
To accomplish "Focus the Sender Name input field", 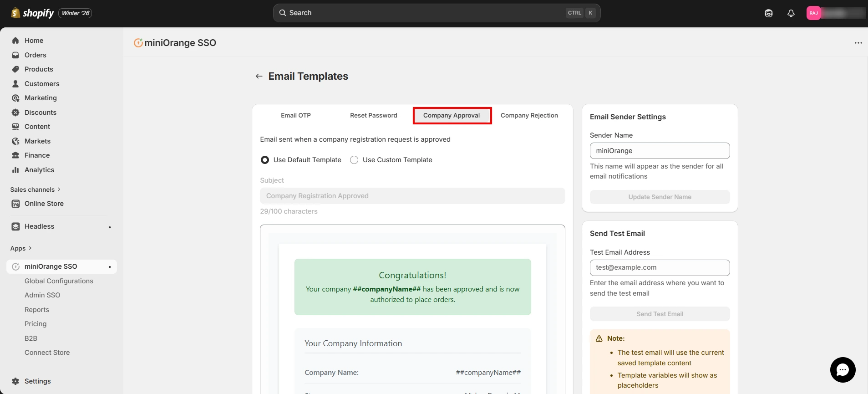I will coord(660,151).
